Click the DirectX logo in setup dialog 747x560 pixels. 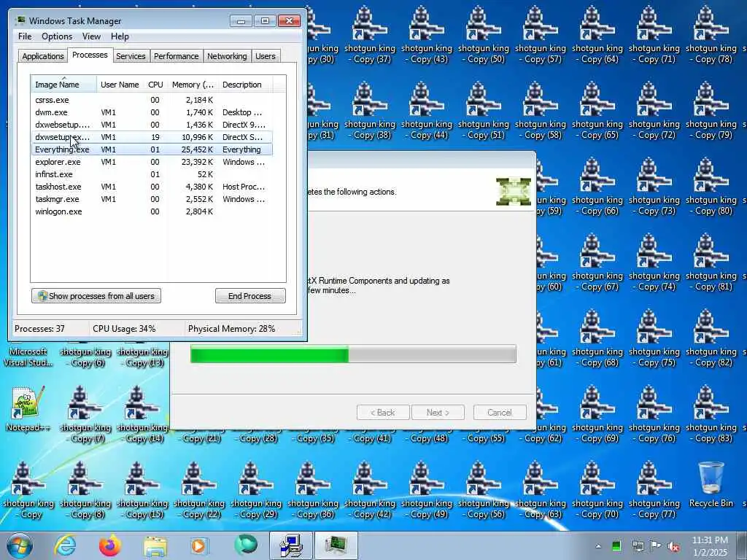click(514, 192)
